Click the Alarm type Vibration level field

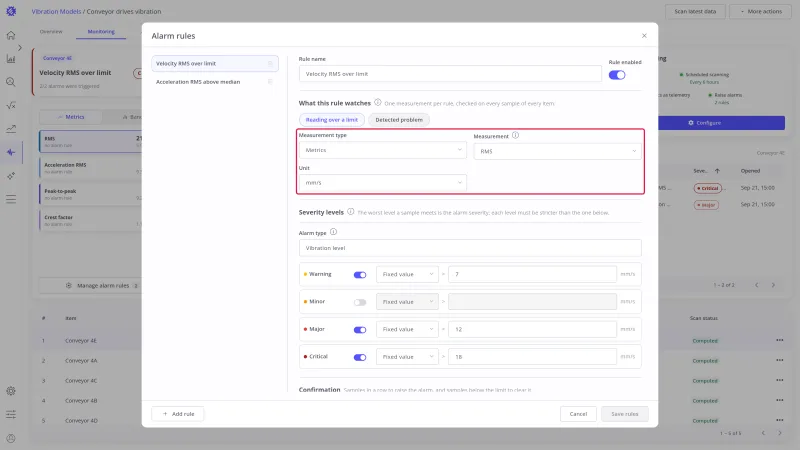[470, 248]
